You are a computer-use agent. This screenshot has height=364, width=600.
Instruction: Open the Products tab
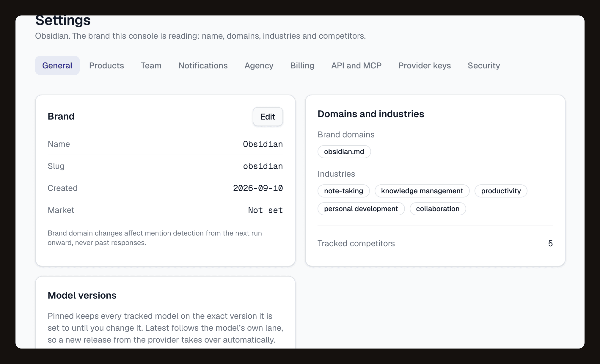pos(106,65)
